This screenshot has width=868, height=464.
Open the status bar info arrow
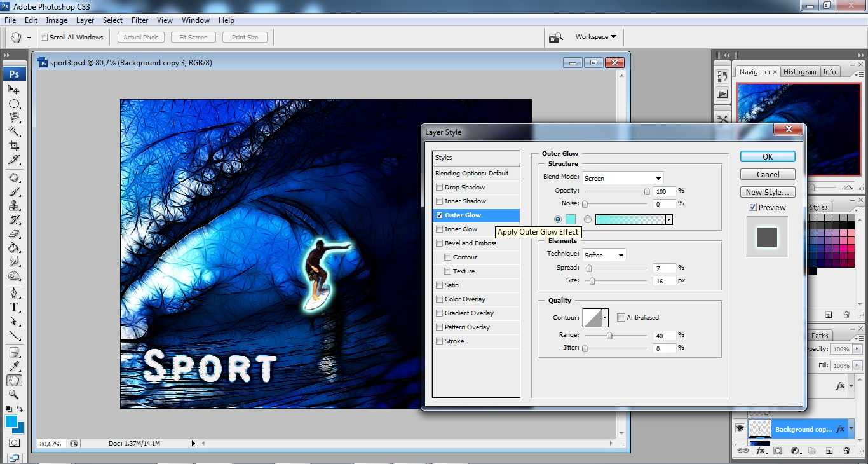click(194, 444)
